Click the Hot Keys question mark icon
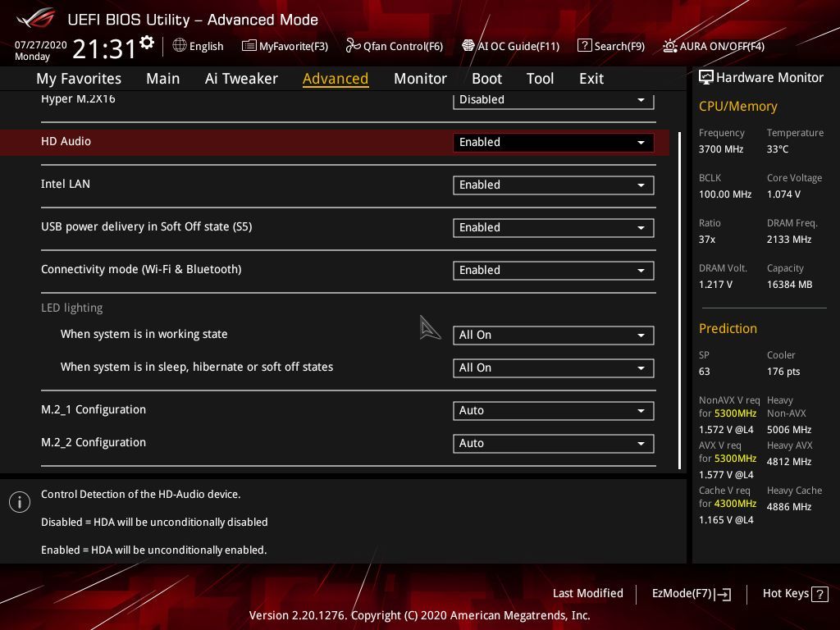Screen dimensions: 840x630 point(819,594)
